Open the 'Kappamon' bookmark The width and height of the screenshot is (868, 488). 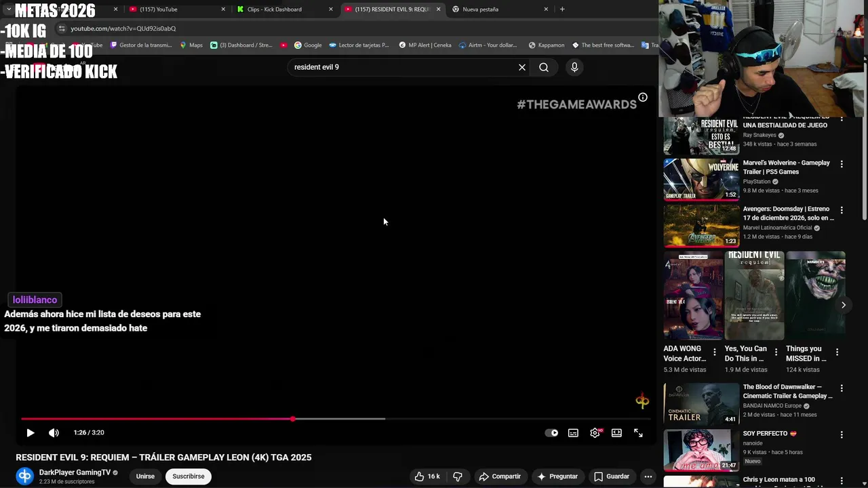coord(546,45)
